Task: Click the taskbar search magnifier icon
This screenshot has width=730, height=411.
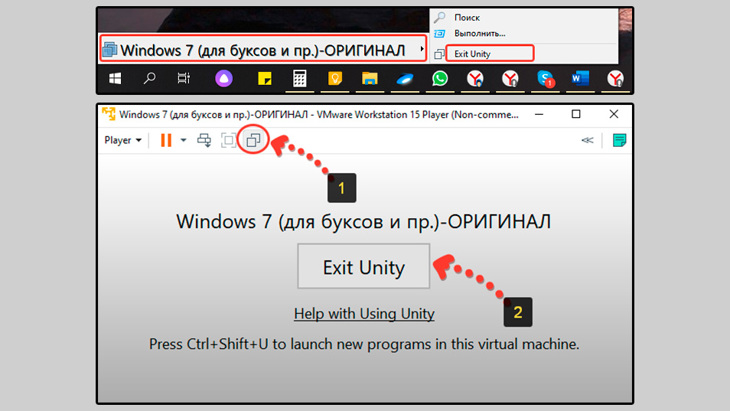Action: coord(149,78)
